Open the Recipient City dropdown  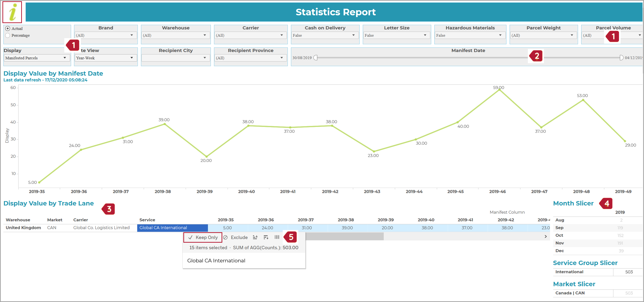pyautogui.click(x=176, y=58)
